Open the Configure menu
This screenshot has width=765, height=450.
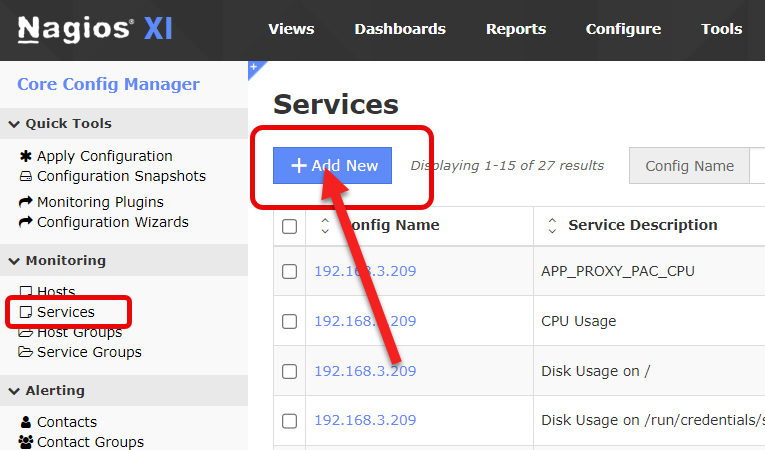[623, 29]
